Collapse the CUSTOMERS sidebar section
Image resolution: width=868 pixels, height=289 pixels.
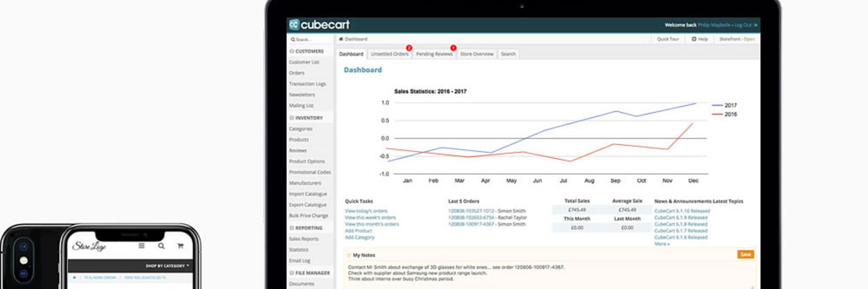292,51
